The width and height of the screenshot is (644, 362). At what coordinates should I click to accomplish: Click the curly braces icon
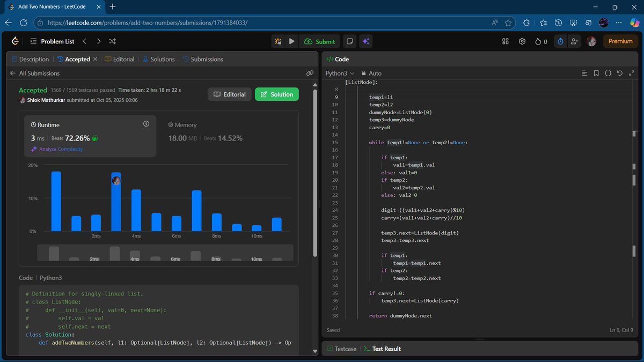point(608,73)
